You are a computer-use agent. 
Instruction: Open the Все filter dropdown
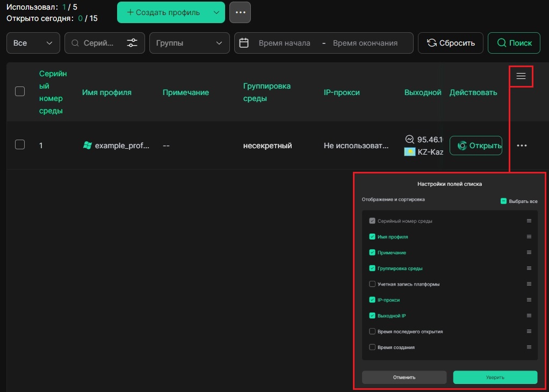pos(33,43)
